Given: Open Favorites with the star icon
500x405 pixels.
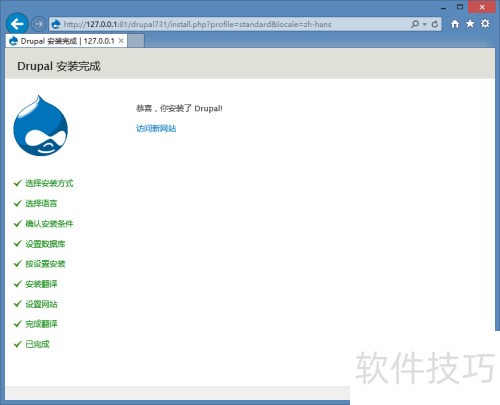Looking at the screenshot, I should pos(470,24).
